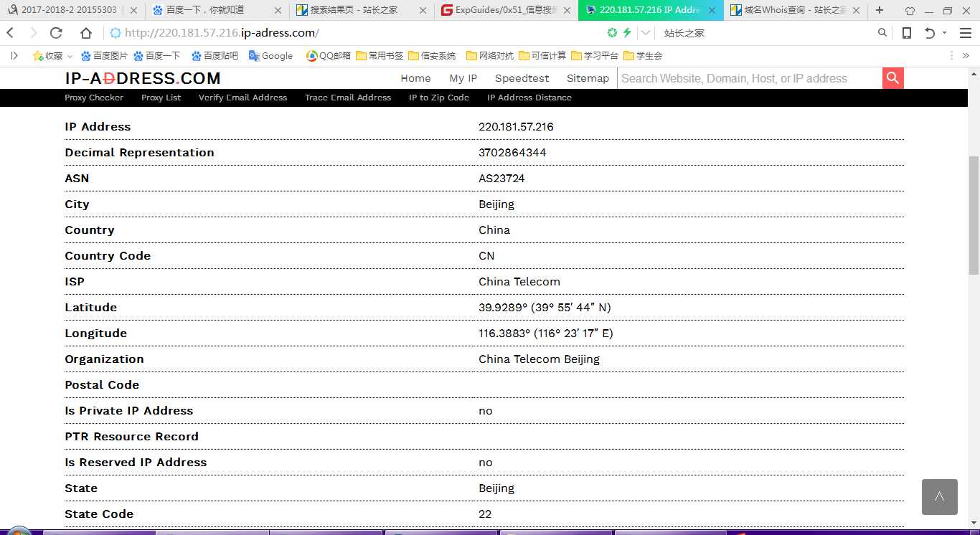Open the Google bookmark

coord(271,55)
